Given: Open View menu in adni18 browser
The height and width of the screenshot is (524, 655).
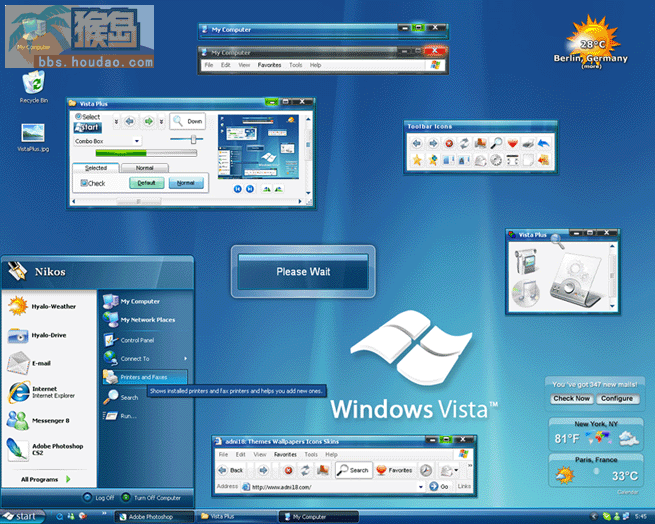Looking at the screenshot, I should point(259,454).
